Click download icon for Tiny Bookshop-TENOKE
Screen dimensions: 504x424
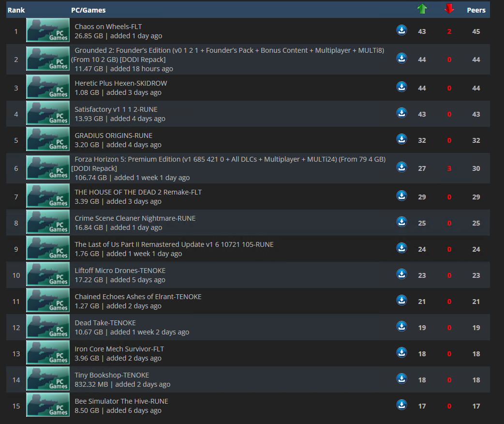coord(401,379)
